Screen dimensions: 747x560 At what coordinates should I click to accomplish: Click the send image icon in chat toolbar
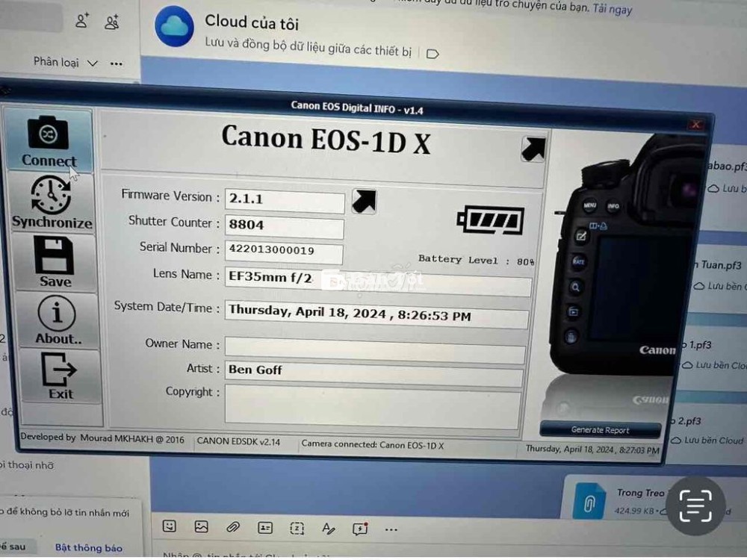pyautogui.click(x=201, y=526)
